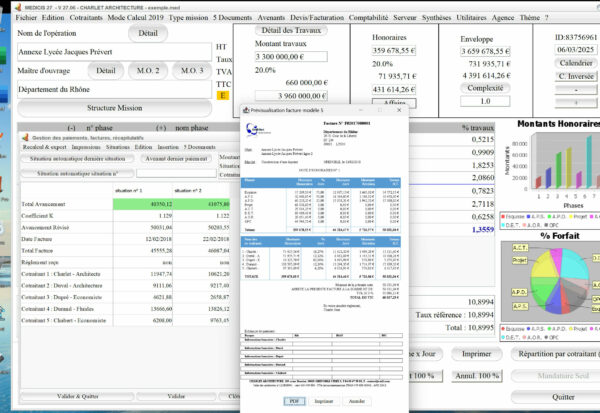This screenshot has height=413, width=600.
Task: Click the Prévisualisation facture window icon
Action: [246, 110]
